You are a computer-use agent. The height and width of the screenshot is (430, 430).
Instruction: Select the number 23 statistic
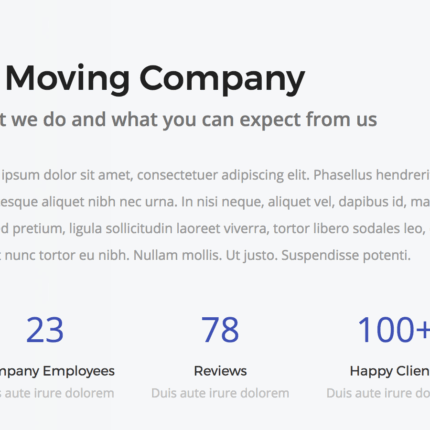click(45, 330)
